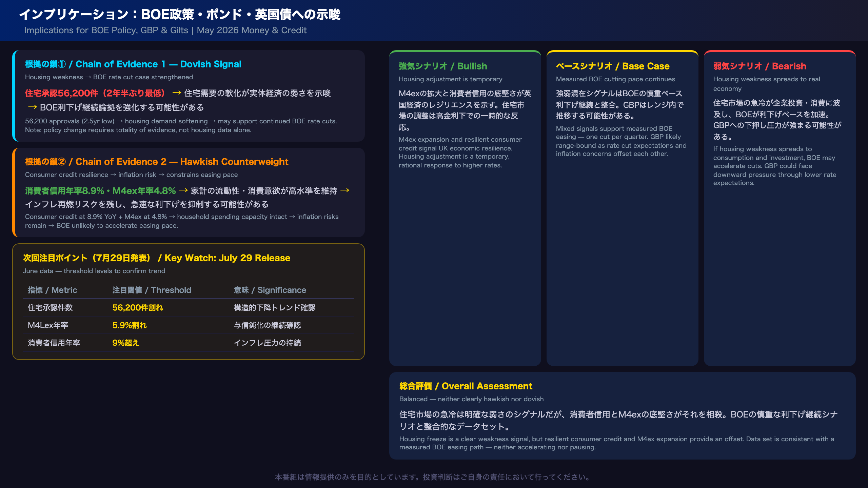Image resolution: width=868 pixels, height=488 pixels.
Task: Click the slide title インプリケーション：BOE政策・ポンド・英国債への示唆
Action: tap(180, 15)
